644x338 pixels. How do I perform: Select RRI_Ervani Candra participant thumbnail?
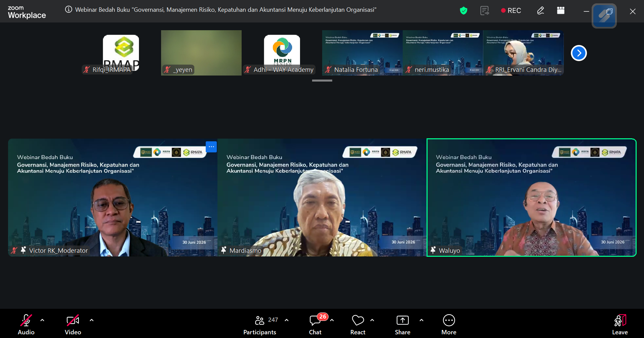pos(524,53)
